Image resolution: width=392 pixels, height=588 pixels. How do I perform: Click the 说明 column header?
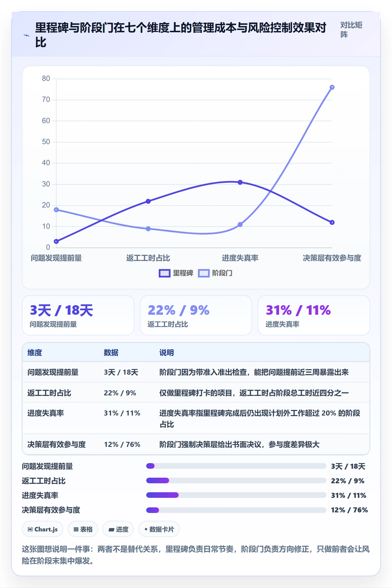point(167,353)
